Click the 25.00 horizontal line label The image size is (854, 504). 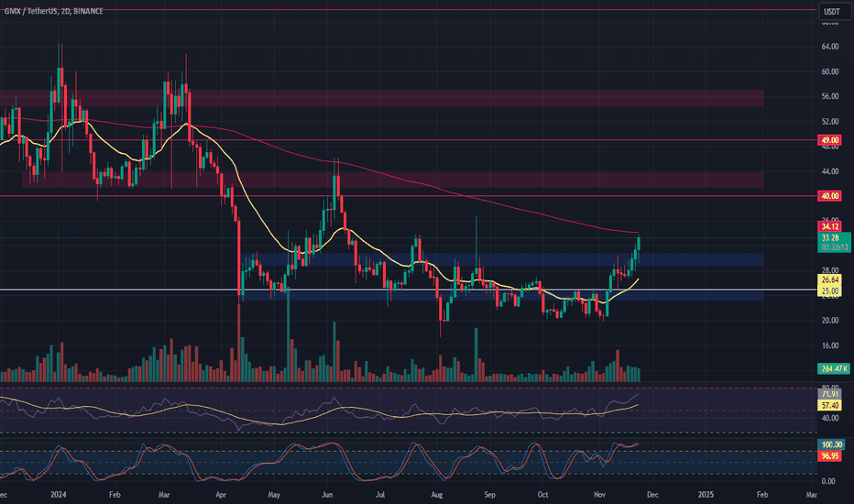coord(829,291)
